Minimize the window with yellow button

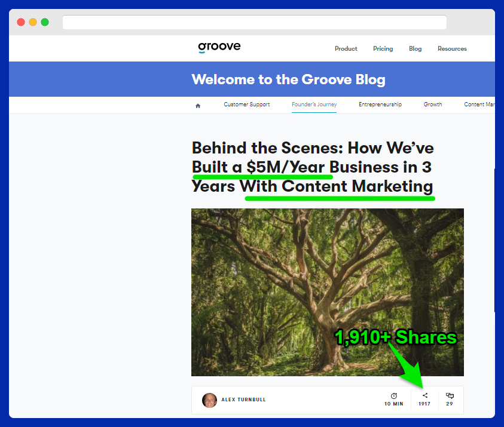point(33,22)
